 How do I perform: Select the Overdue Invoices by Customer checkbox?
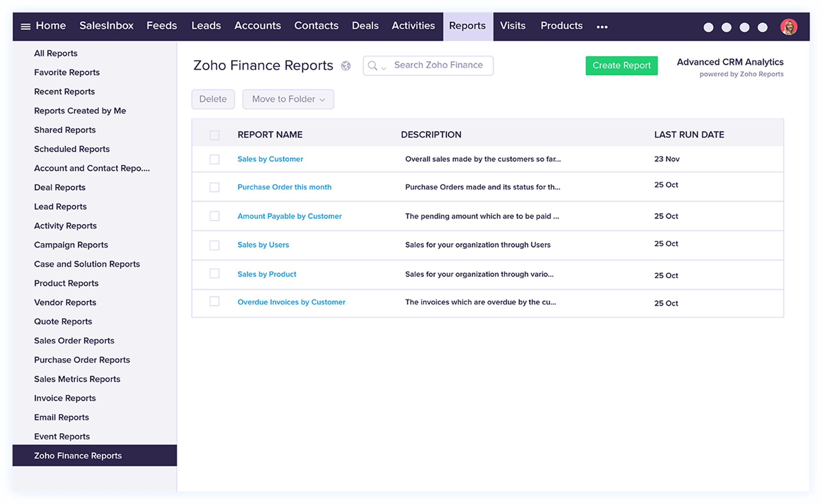click(x=214, y=301)
